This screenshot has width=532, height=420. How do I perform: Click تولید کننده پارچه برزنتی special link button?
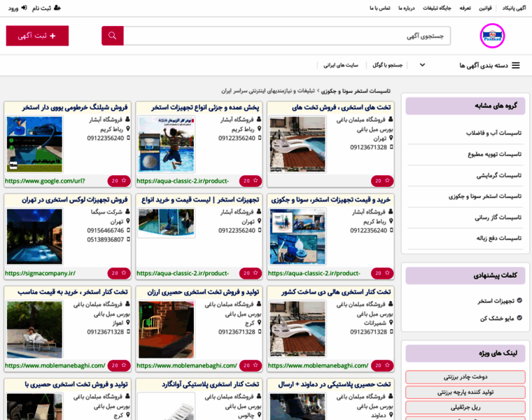[465, 392]
